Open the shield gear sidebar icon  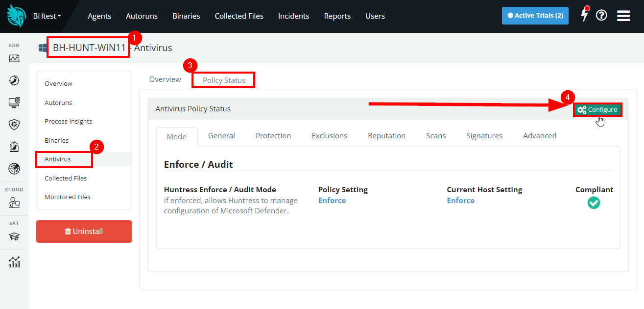(x=14, y=125)
